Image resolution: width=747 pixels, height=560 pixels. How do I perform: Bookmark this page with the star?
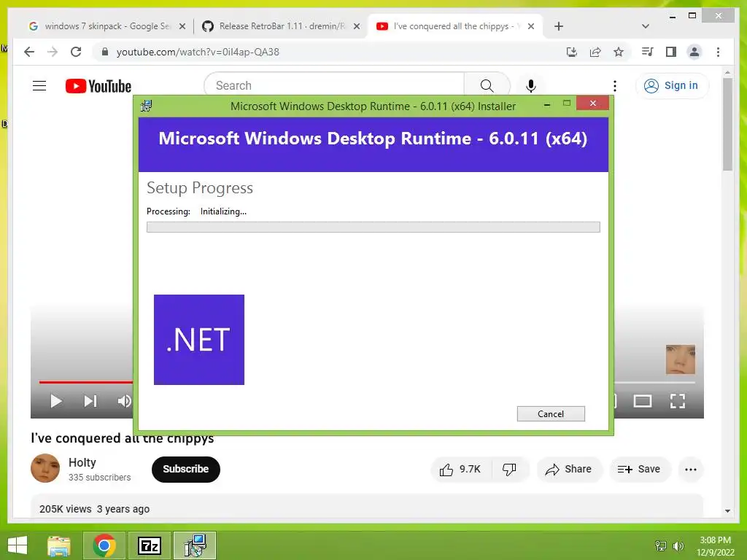(x=619, y=52)
